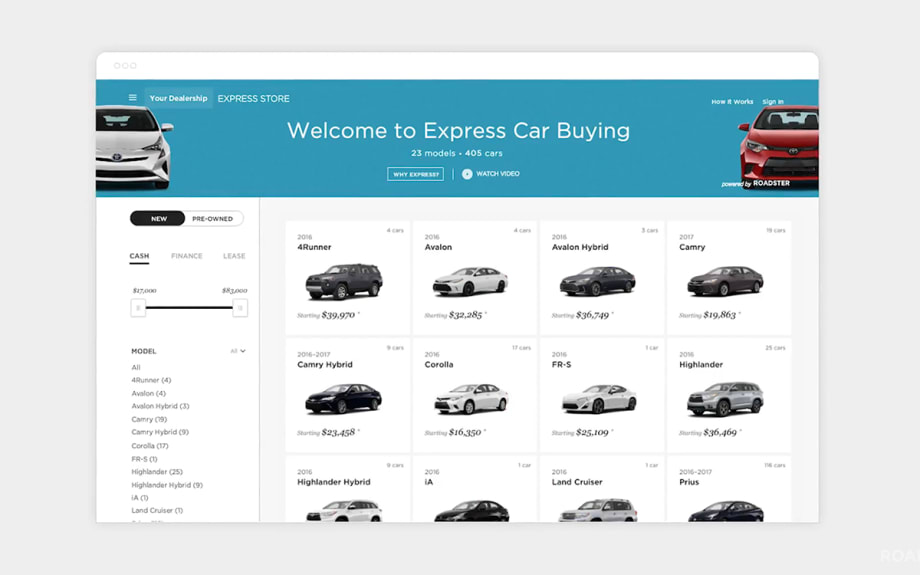Filter by FR-S (1)
Image resolution: width=920 pixels, height=575 pixels.
pyautogui.click(x=144, y=459)
